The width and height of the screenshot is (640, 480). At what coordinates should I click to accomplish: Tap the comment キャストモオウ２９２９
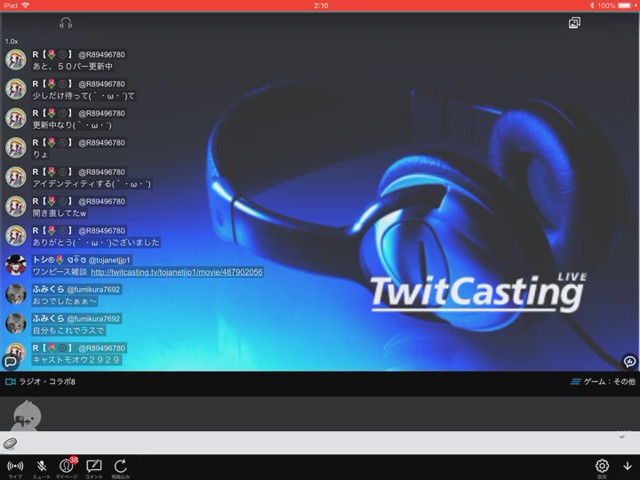[76, 360]
